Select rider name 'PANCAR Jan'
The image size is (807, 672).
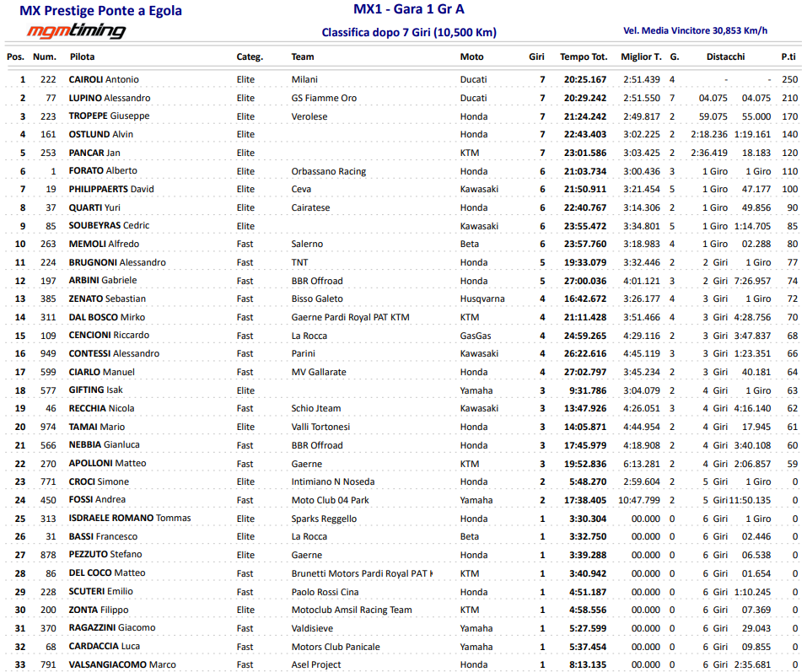coord(94,153)
